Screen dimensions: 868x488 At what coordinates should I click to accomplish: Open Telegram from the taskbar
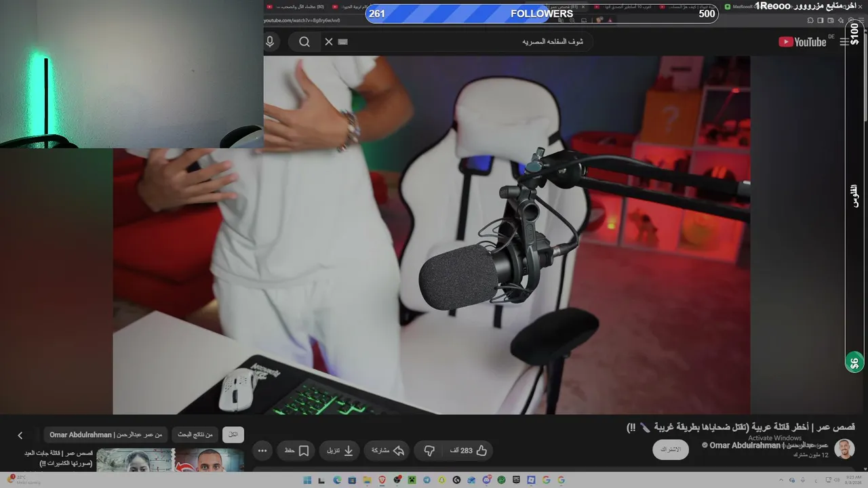point(427,481)
